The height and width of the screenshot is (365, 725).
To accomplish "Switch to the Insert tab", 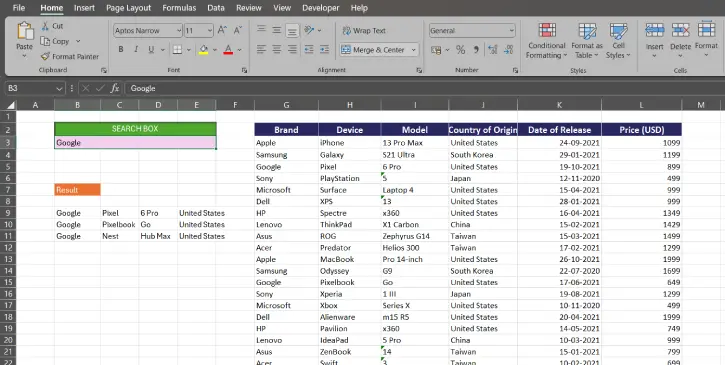I will pyautogui.click(x=84, y=8).
